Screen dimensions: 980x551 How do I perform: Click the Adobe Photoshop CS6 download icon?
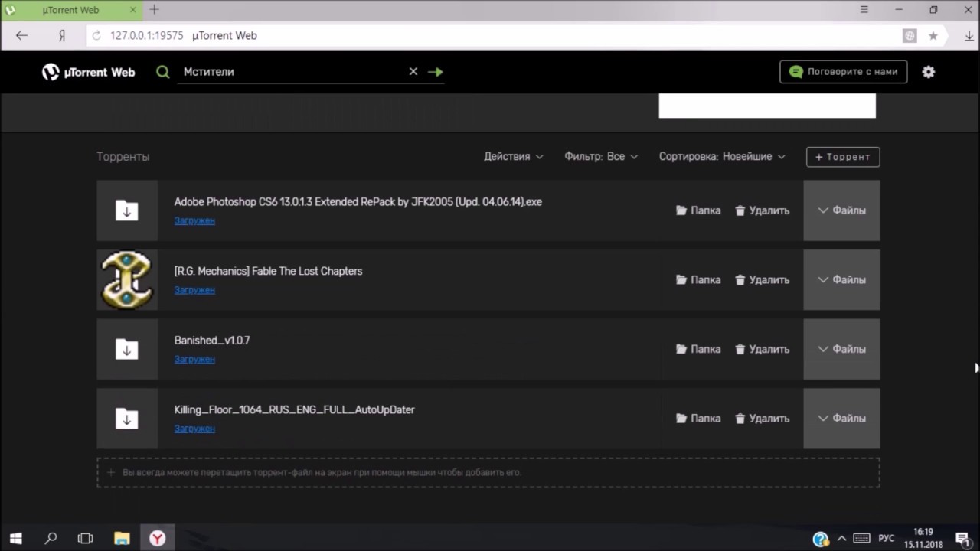[127, 210]
